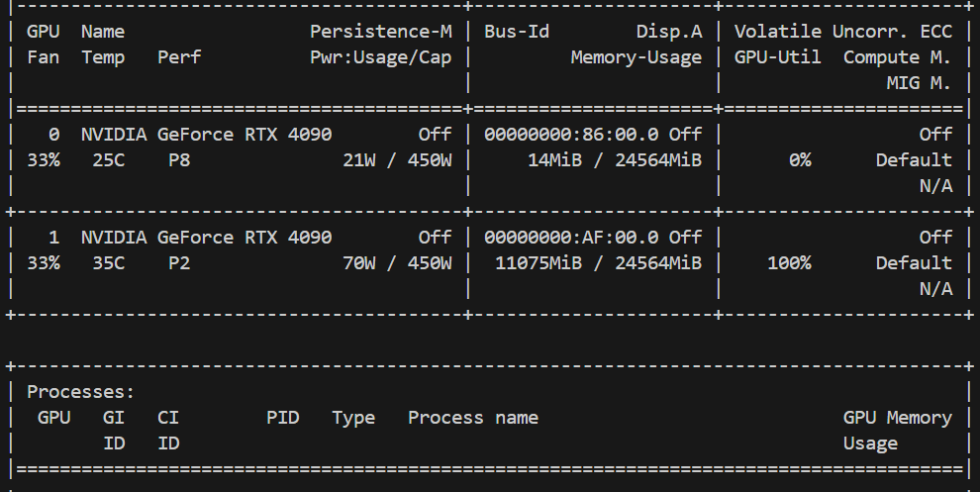Image resolution: width=980 pixels, height=492 pixels.
Task: Click the "Type" column header
Action: point(353,418)
